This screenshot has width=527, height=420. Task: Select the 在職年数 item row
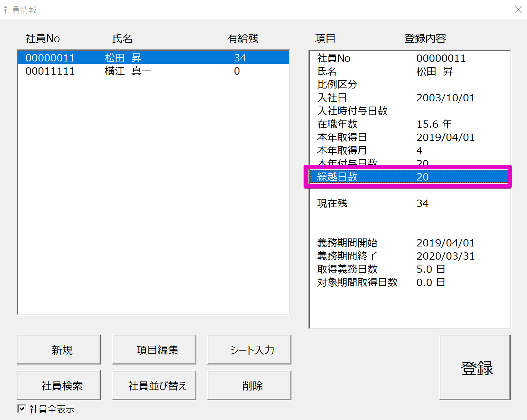tap(409, 124)
